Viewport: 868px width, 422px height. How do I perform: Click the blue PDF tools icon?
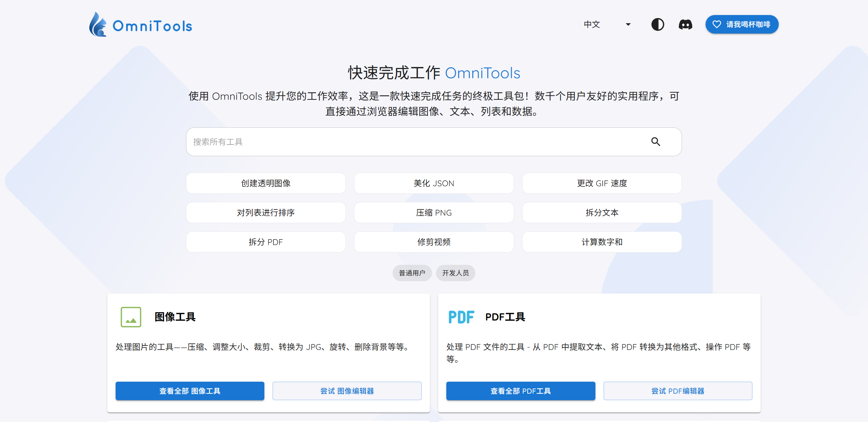pos(461,317)
